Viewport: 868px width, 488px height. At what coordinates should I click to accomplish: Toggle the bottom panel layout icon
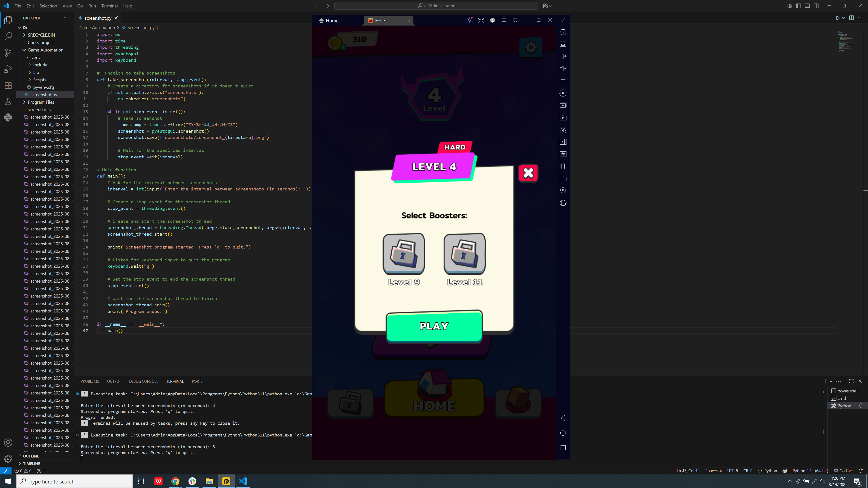click(807, 6)
